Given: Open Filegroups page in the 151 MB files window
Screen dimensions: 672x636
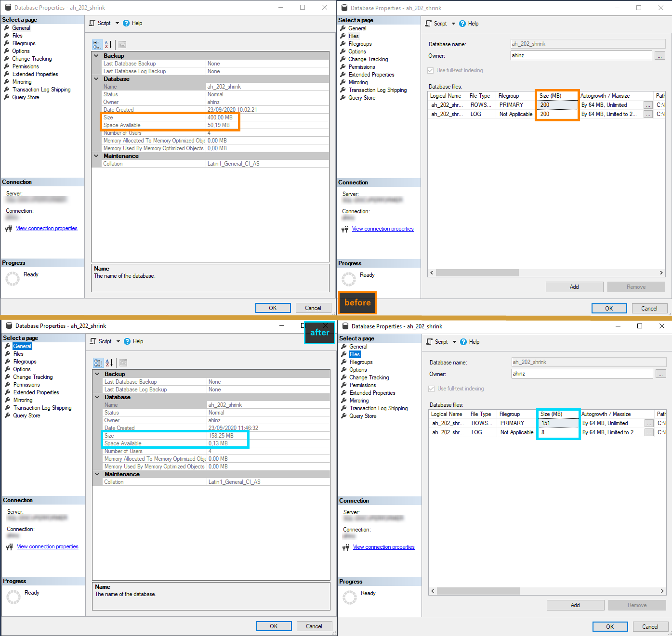Looking at the screenshot, I should 361,362.
